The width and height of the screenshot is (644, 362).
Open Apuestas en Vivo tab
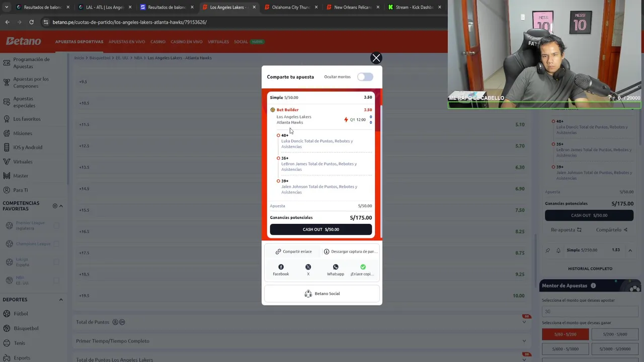pos(127,42)
